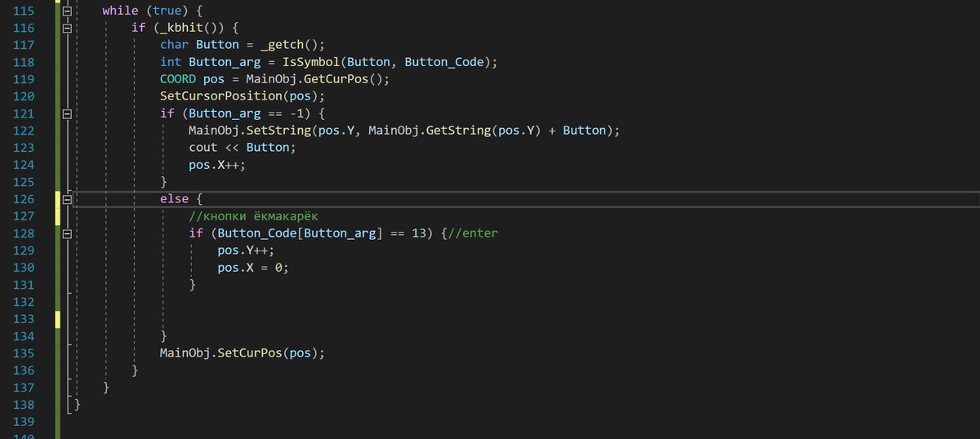Click the cout << Button statement

point(243,148)
